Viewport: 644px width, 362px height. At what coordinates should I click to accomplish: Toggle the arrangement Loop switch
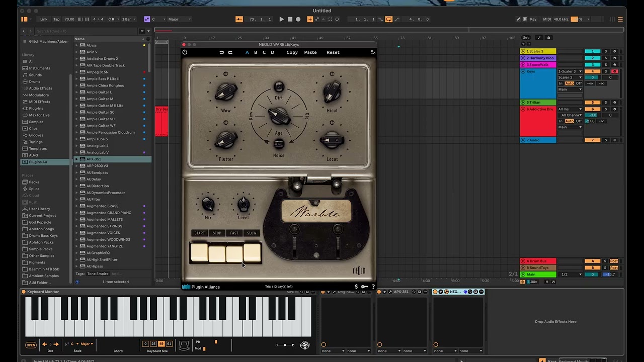[389, 19]
